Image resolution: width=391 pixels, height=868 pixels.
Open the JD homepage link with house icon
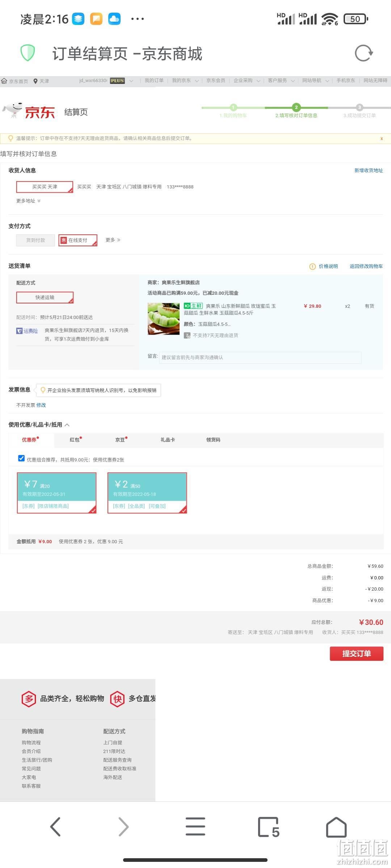(14, 81)
